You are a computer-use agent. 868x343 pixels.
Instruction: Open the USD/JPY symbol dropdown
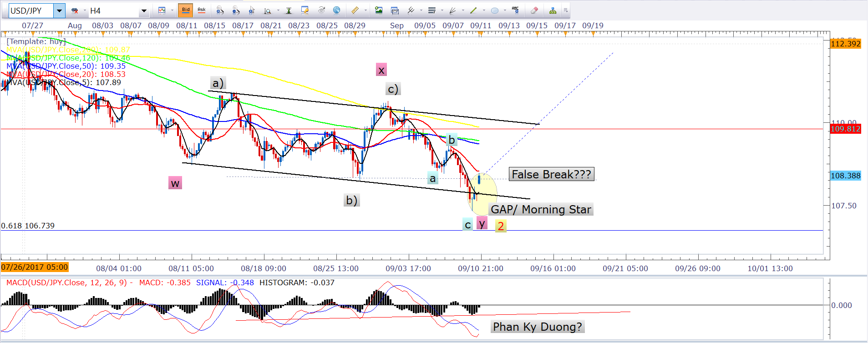pos(59,10)
